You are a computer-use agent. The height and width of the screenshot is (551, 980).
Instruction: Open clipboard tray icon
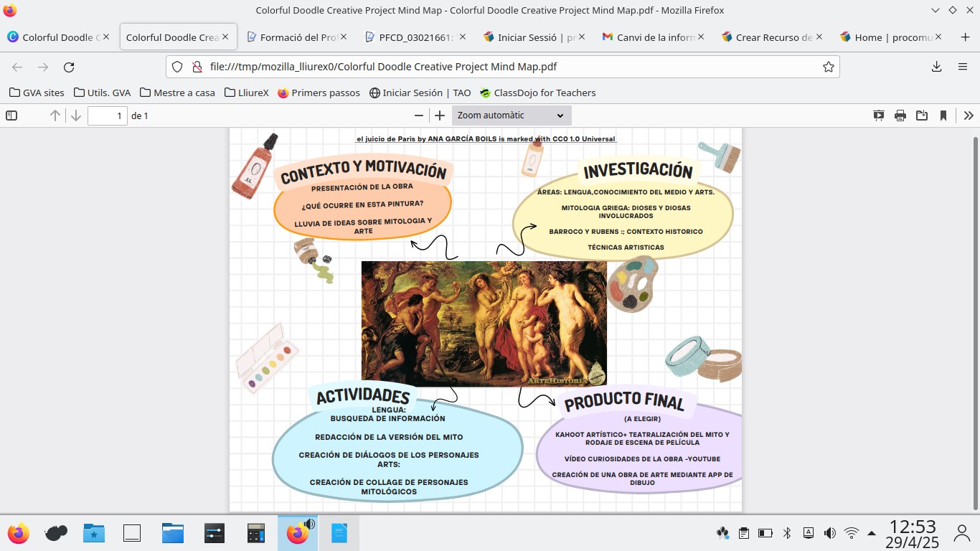[744, 533]
